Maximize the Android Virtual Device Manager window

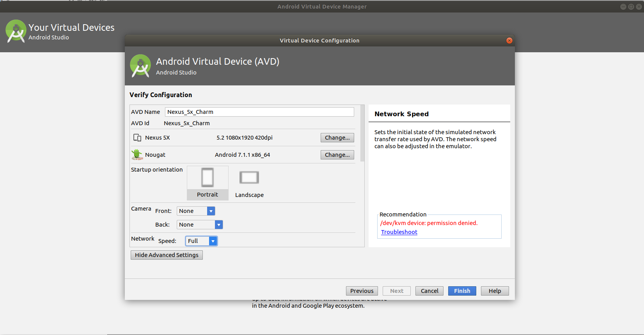(631, 7)
